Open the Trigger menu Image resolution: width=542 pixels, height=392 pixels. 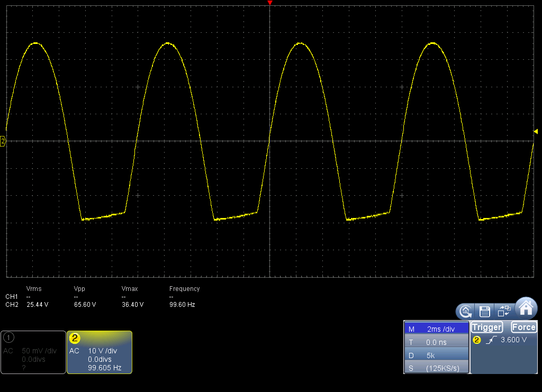coord(487,327)
